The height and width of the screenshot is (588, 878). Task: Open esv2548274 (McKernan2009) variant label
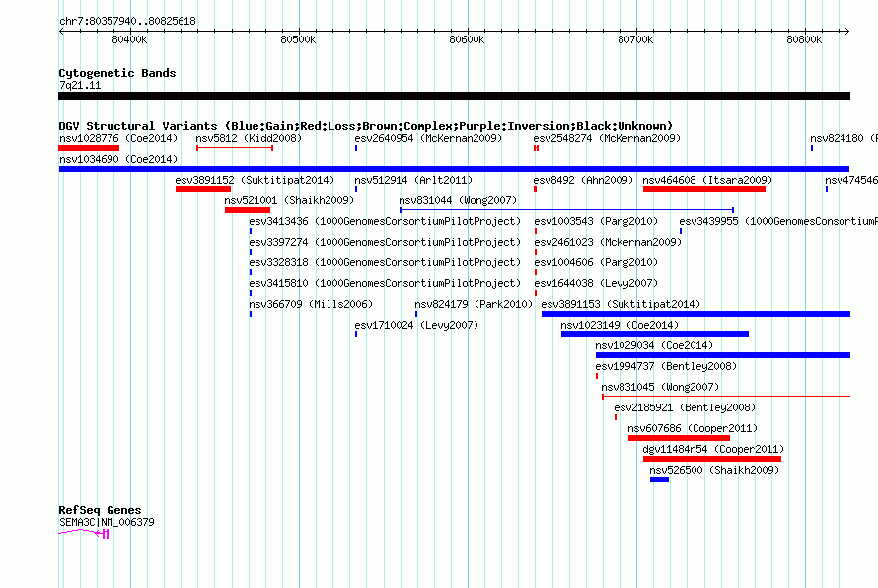coord(607,138)
